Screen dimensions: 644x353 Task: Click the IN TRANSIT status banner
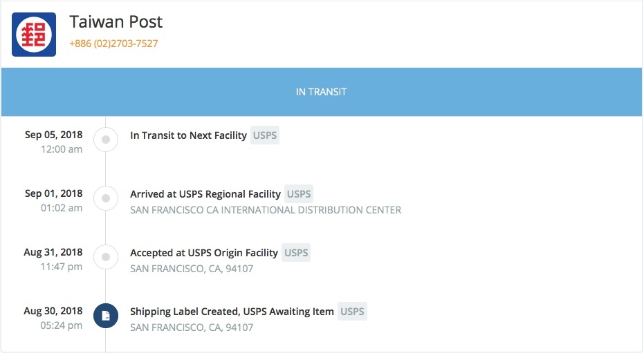coord(322,92)
